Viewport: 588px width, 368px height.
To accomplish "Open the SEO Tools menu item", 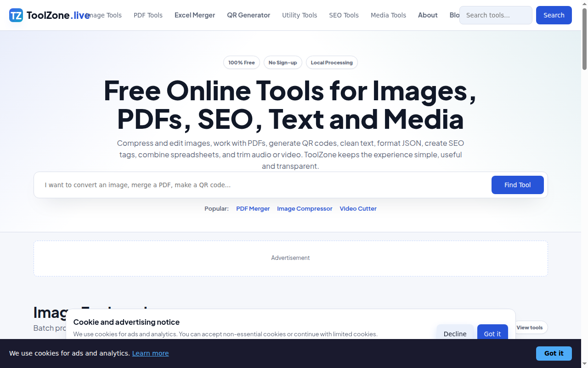I will coord(344,15).
